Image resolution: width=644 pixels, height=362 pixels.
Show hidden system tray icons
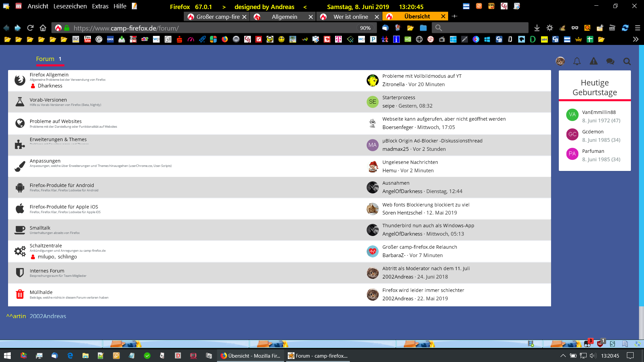563,356
